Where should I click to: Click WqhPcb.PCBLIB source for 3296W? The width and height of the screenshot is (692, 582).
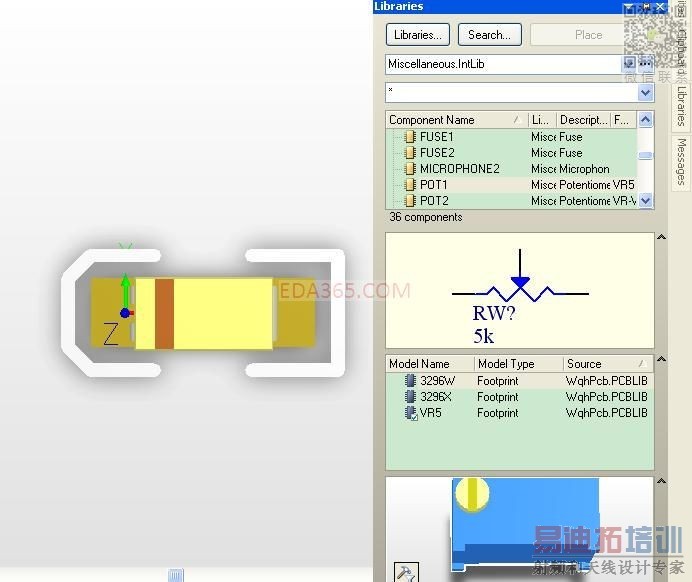tap(606, 381)
